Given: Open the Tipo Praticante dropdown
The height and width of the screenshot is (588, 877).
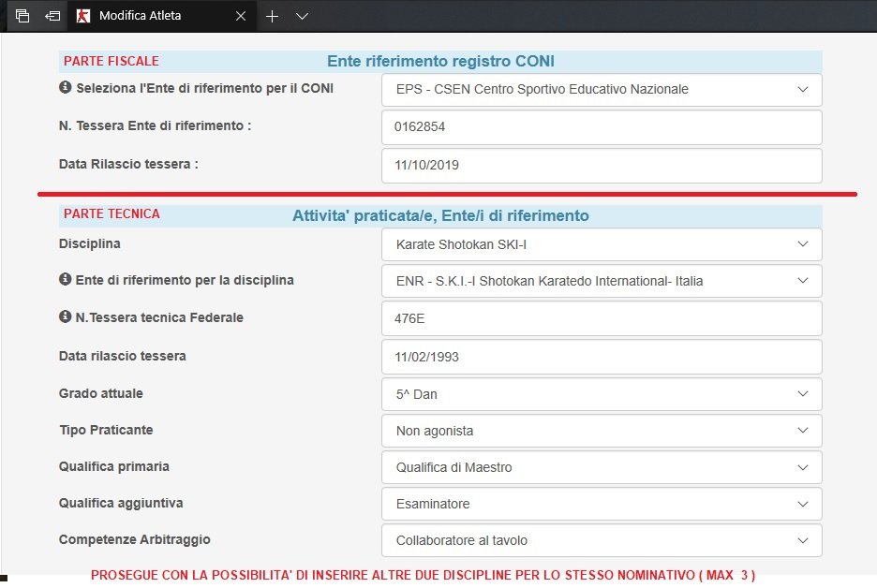Looking at the screenshot, I should [602, 431].
